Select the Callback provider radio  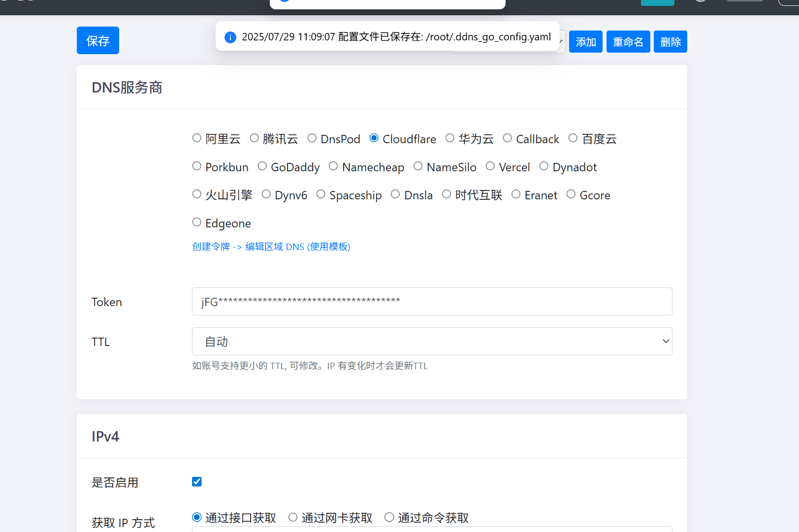[508, 138]
